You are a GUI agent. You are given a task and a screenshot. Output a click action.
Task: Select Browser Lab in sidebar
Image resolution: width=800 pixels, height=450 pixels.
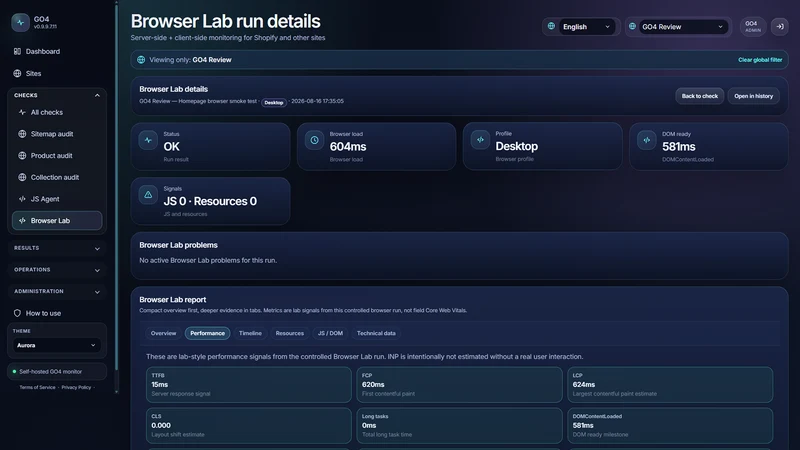[x=57, y=221]
